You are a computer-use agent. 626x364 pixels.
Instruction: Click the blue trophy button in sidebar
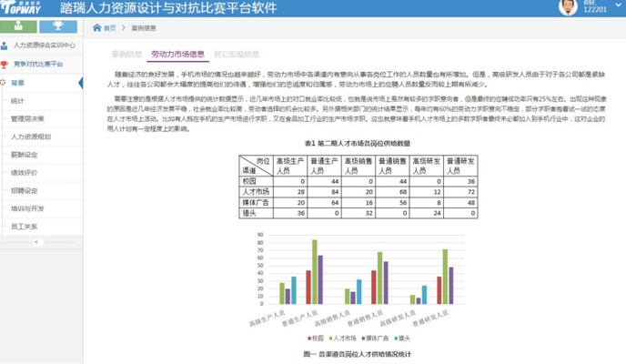click(58, 27)
